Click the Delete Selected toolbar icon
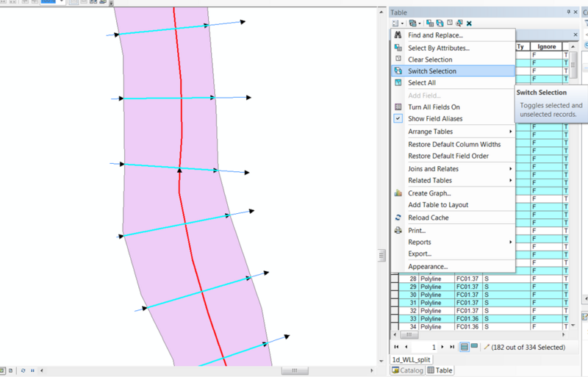The height and width of the screenshot is (377, 588). pos(469,24)
